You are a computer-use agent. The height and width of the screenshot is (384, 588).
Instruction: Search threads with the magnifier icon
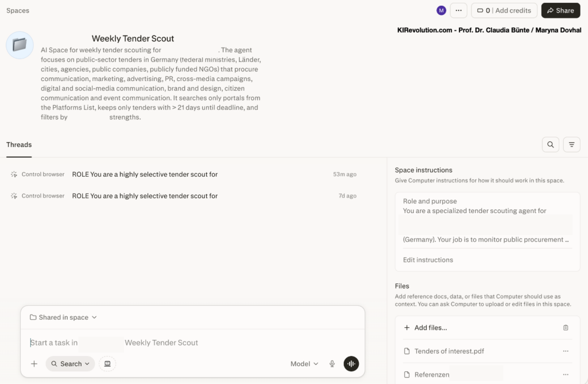coord(550,145)
